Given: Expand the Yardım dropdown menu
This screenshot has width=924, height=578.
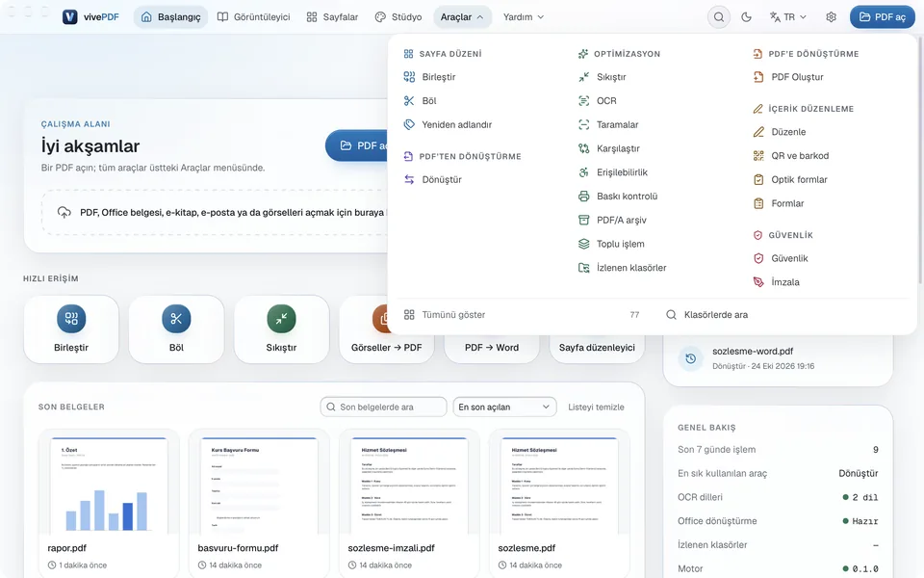Looking at the screenshot, I should click(524, 17).
